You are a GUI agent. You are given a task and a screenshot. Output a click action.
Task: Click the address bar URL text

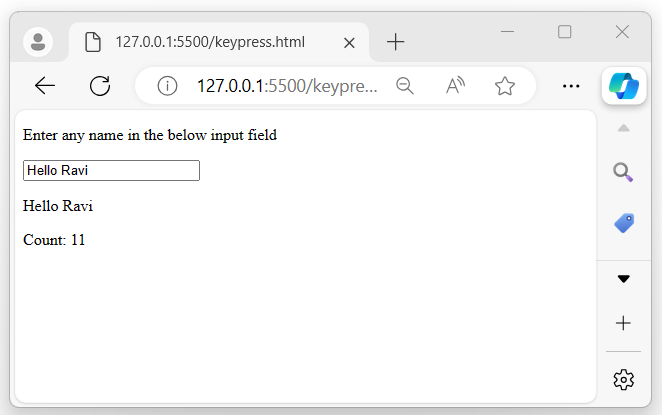click(287, 86)
